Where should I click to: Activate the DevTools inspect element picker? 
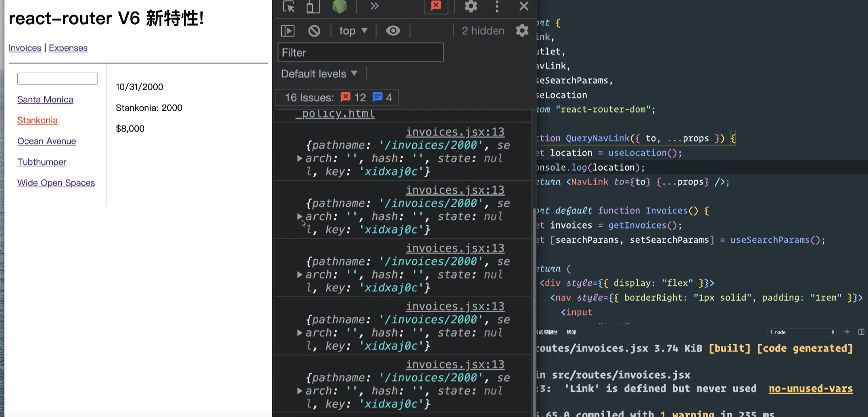289,6
